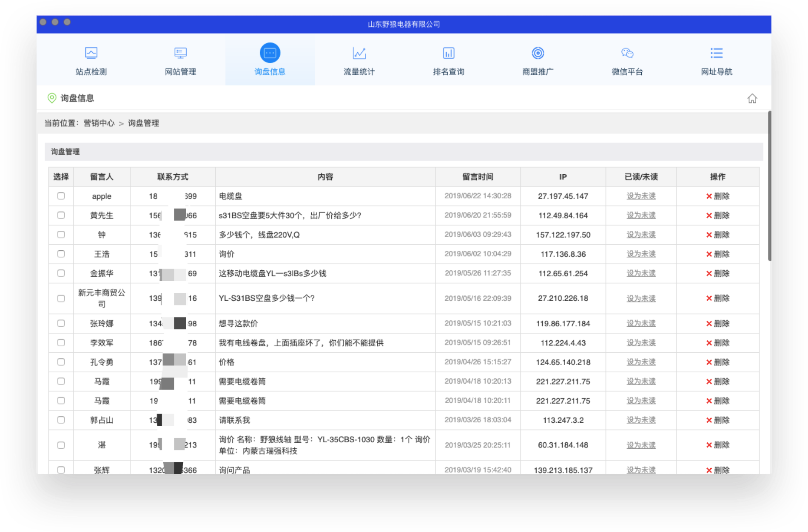Select the 网站管理 monitor icon
808x532 pixels.
click(180, 53)
